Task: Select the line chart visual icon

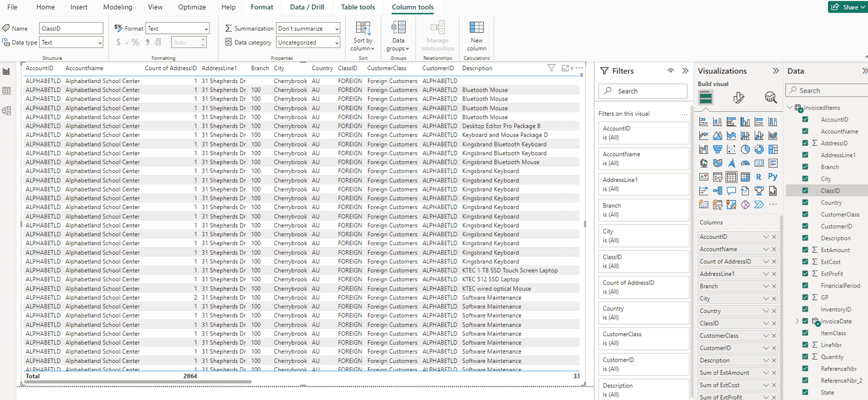Action: 703,136
